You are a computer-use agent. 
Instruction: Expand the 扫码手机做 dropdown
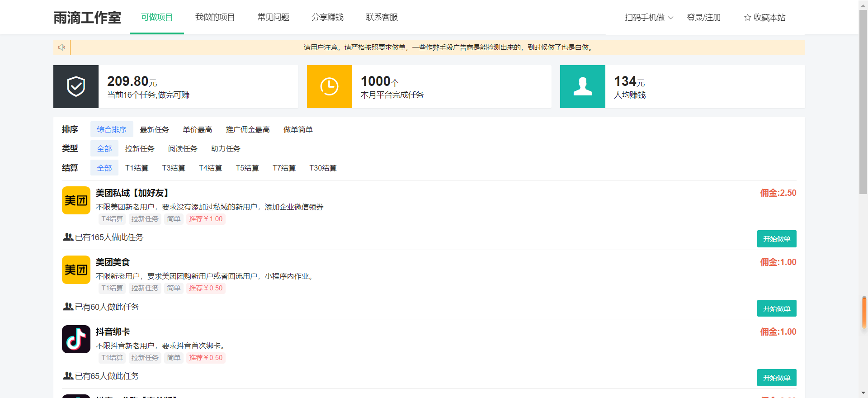649,18
